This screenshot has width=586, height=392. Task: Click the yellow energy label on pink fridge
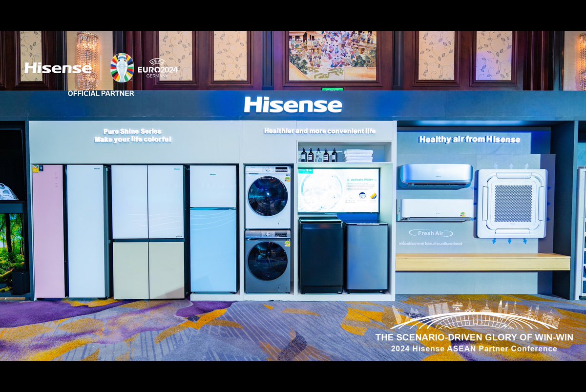pos(35,169)
